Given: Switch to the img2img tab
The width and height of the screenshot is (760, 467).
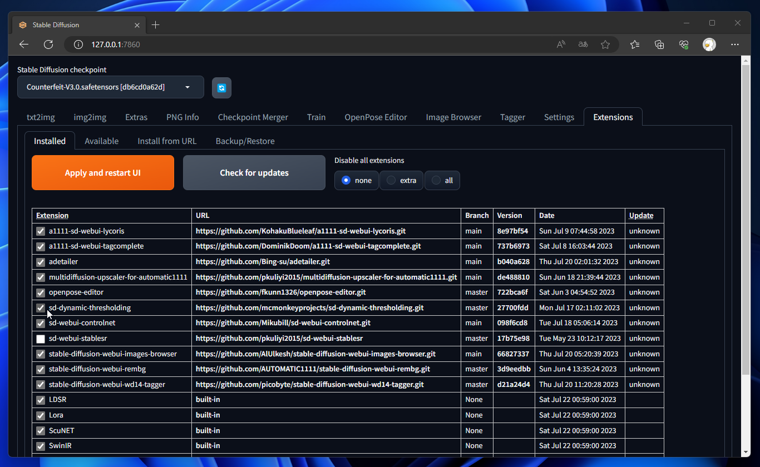Looking at the screenshot, I should coord(90,117).
